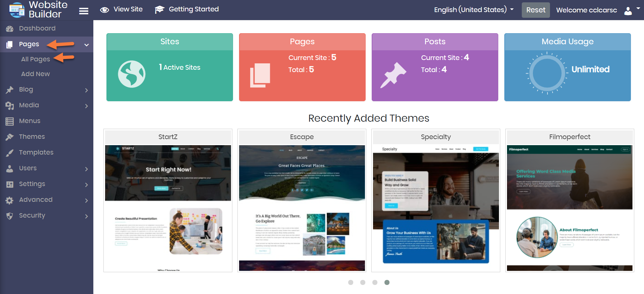Open the View Site link
This screenshot has height=294, width=644.
(122, 9)
